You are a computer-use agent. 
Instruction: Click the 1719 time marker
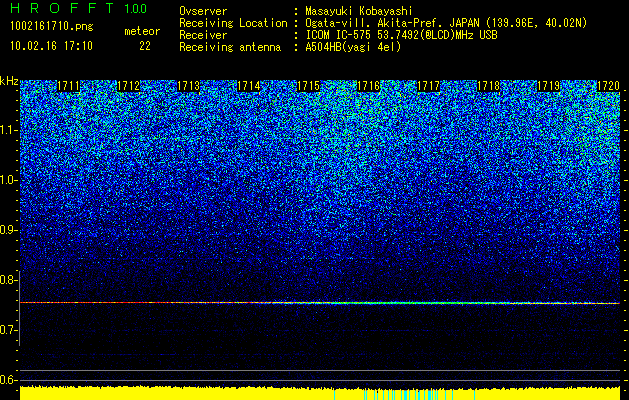pos(548,86)
